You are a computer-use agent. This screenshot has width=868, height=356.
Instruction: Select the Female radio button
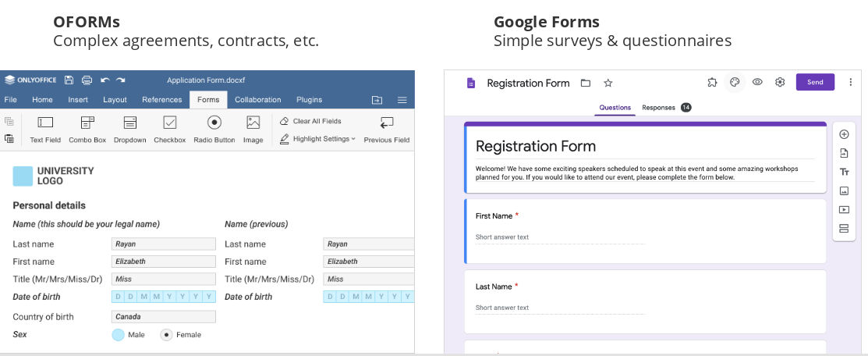tap(166, 335)
